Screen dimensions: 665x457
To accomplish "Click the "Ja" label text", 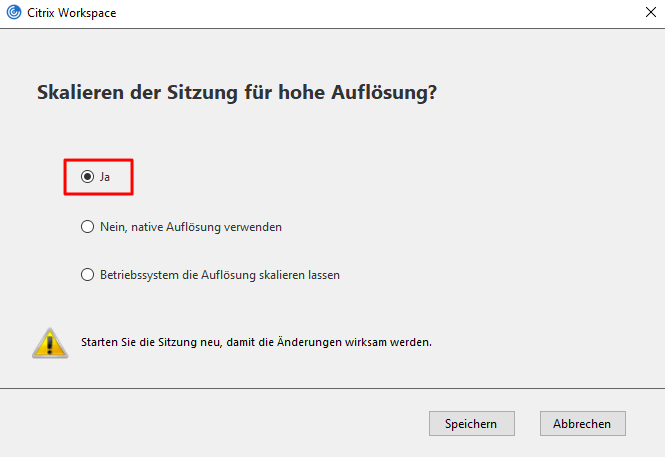I will (x=105, y=177).
